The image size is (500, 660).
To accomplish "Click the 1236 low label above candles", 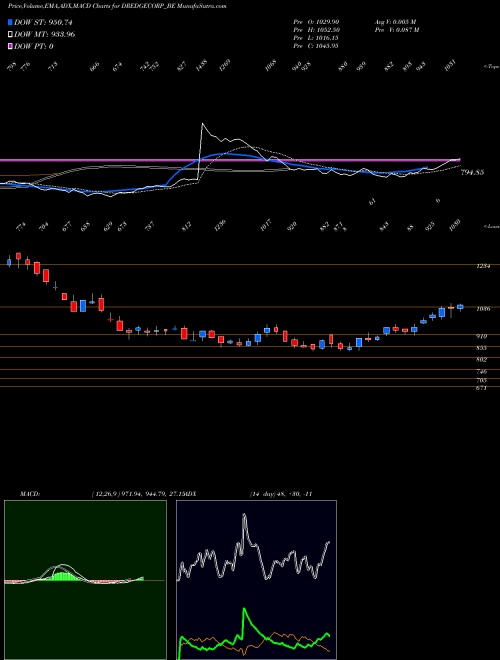I will [220, 225].
